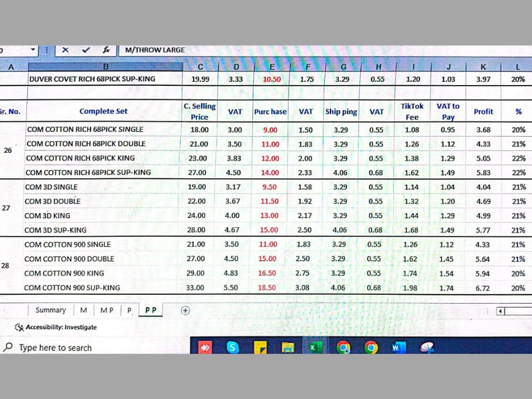The image size is (532, 399).
Task: Switch to the M sheet tab
Action: coord(84,310)
